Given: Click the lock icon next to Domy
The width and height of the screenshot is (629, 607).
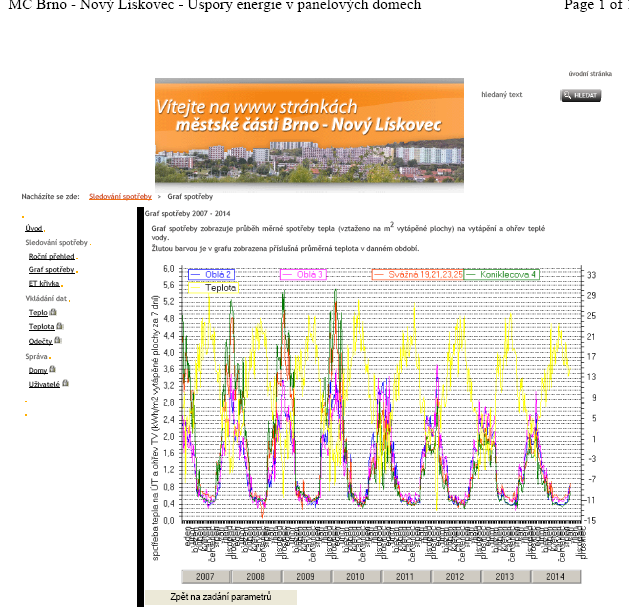Looking at the screenshot, I should [53, 369].
